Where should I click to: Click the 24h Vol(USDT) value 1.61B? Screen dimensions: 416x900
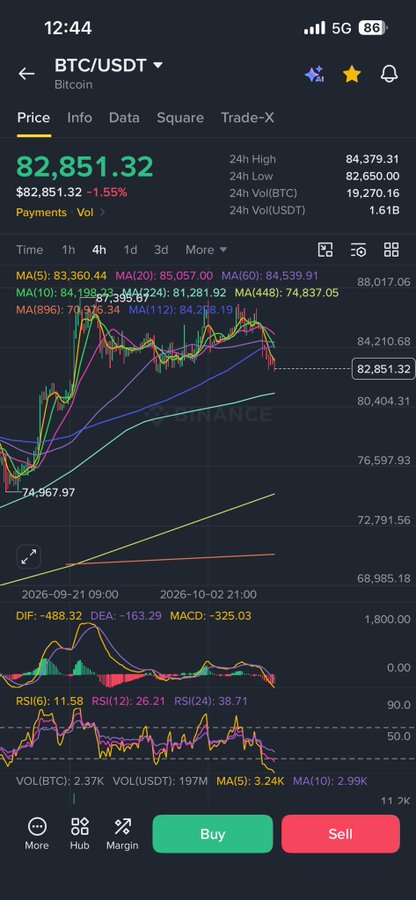[x=384, y=210]
